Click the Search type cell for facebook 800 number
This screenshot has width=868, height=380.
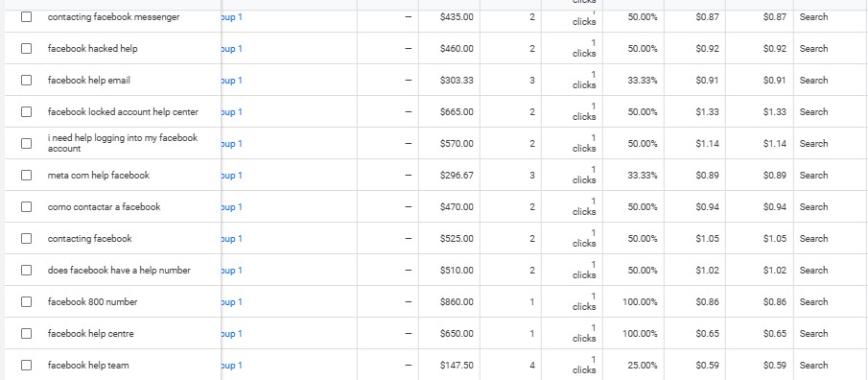pos(813,301)
